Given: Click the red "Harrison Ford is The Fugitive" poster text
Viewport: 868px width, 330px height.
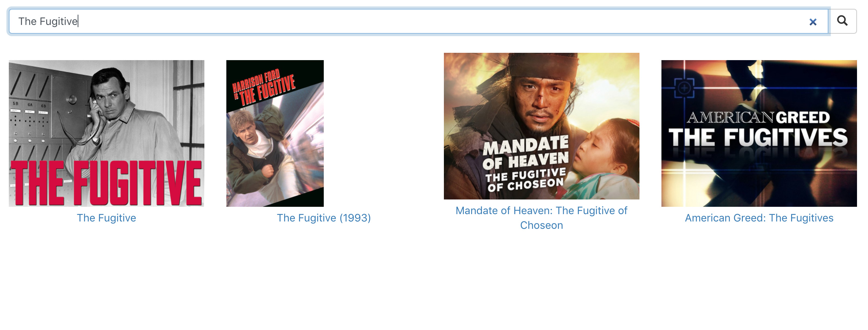Looking at the screenshot, I should [264, 87].
